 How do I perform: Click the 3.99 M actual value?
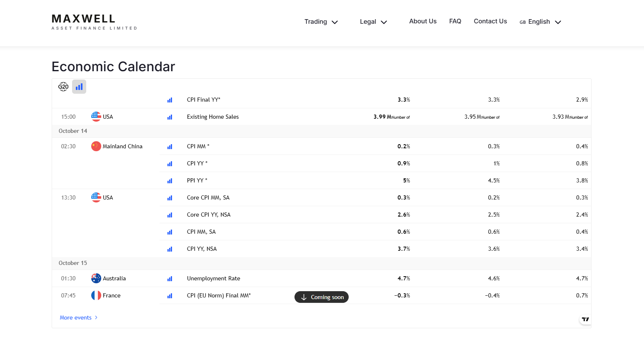392,117
